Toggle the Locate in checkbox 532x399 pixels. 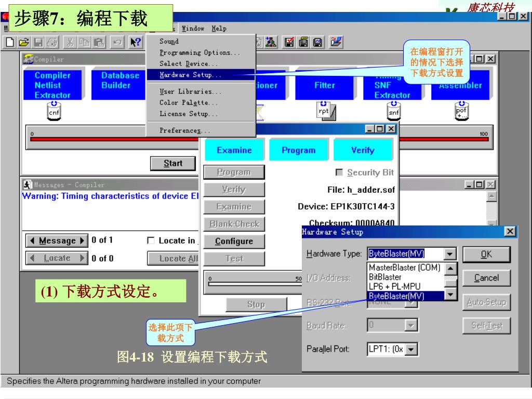(151, 241)
